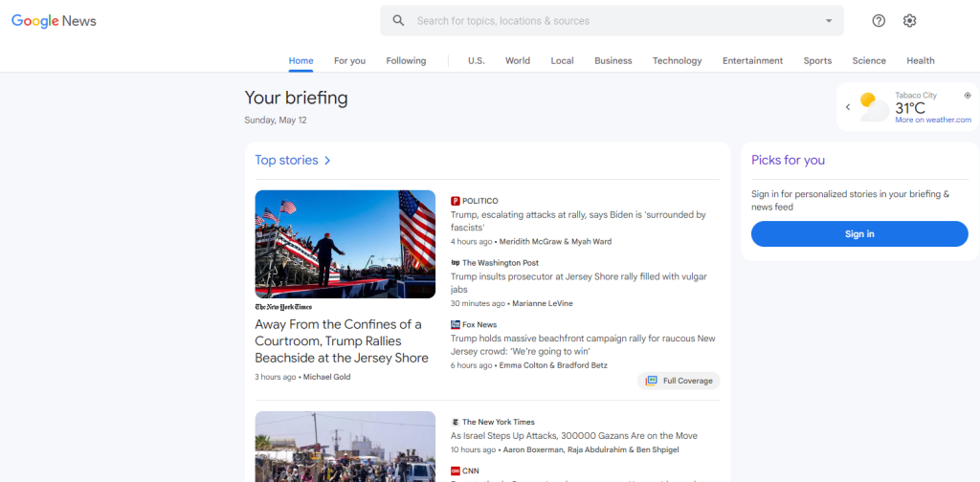Click the NYT icon beside the Gazans story

coord(455,422)
